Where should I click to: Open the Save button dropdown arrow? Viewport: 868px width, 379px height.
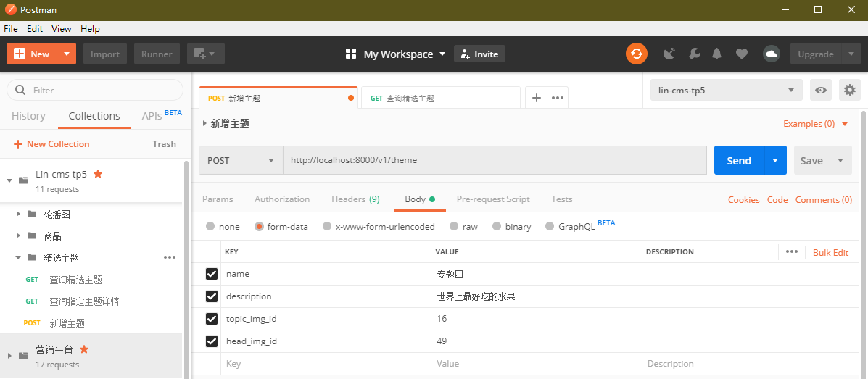pyautogui.click(x=841, y=160)
